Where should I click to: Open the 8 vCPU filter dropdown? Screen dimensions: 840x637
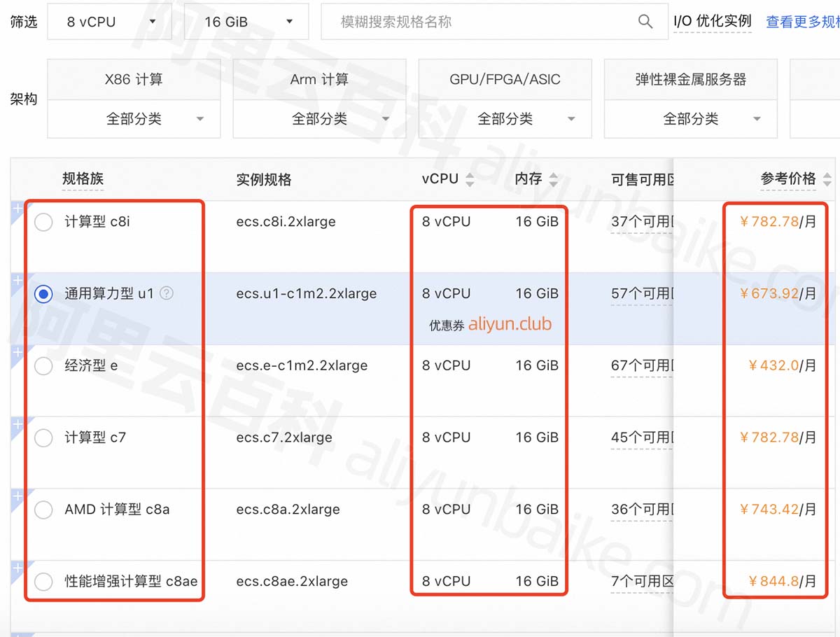click(109, 22)
